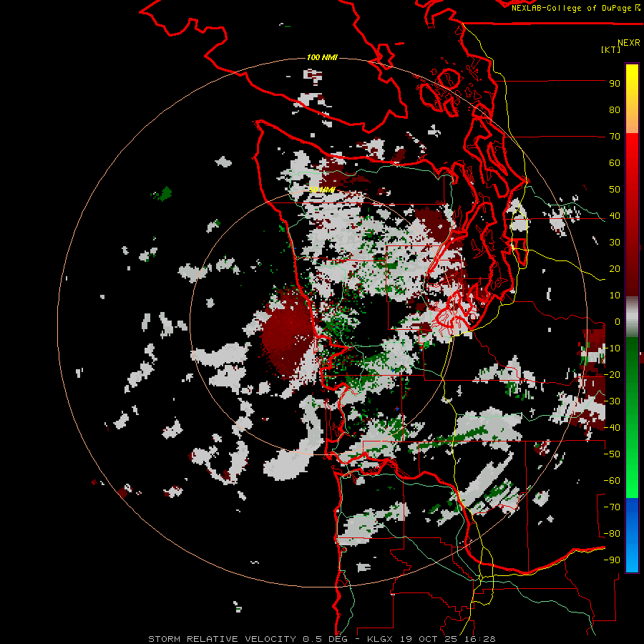Click the 50 NMI range ring label
The width and height of the screenshot is (644, 644).
pyautogui.click(x=322, y=190)
